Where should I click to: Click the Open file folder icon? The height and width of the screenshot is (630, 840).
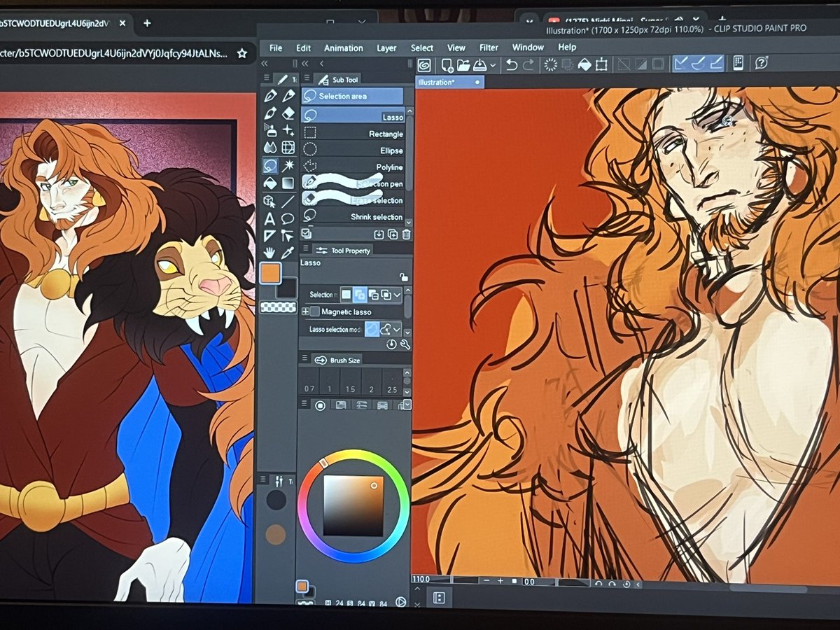click(463, 64)
